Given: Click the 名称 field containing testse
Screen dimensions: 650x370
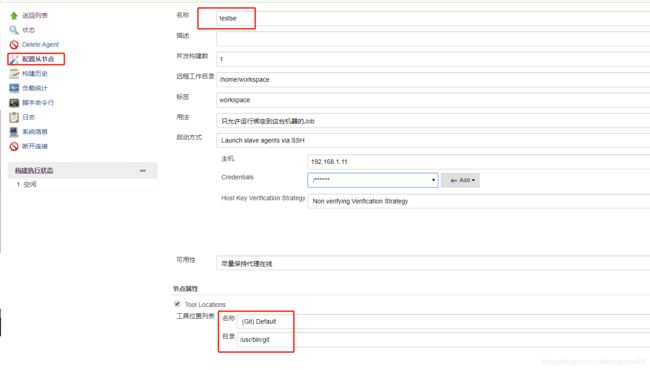Looking at the screenshot, I should click(x=433, y=18).
